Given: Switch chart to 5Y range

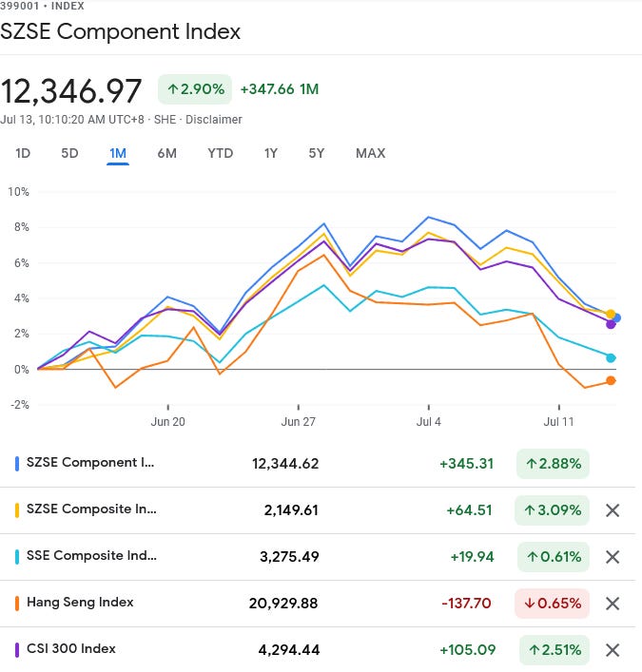Looking at the screenshot, I should (x=317, y=153).
